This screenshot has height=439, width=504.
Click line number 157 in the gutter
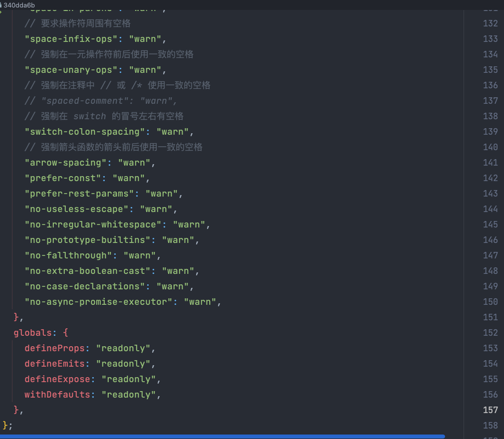490,410
